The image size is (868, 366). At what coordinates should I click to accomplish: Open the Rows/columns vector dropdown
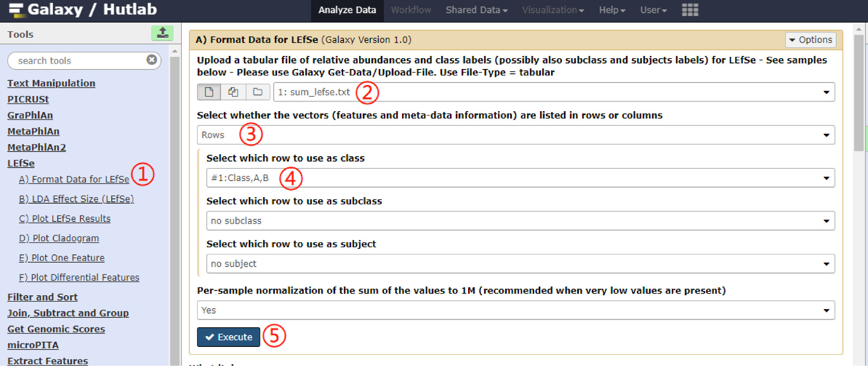click(x=515, y=135)
